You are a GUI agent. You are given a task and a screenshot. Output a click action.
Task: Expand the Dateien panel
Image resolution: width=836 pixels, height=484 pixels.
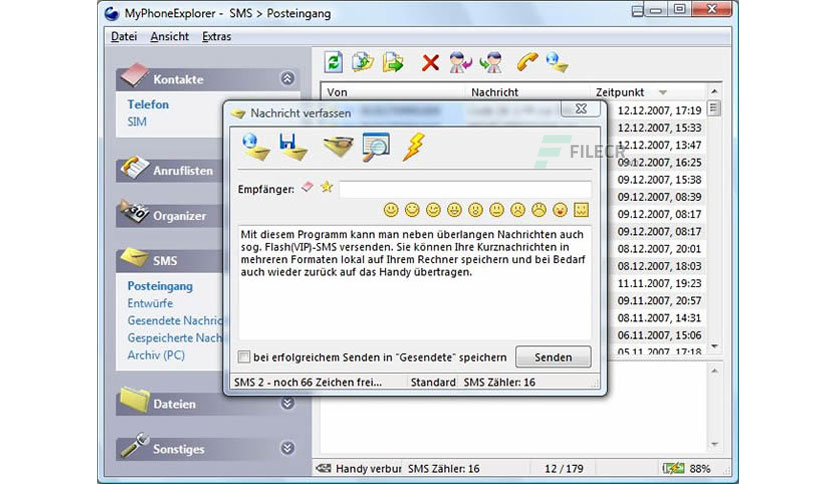[x=287, y=404]
